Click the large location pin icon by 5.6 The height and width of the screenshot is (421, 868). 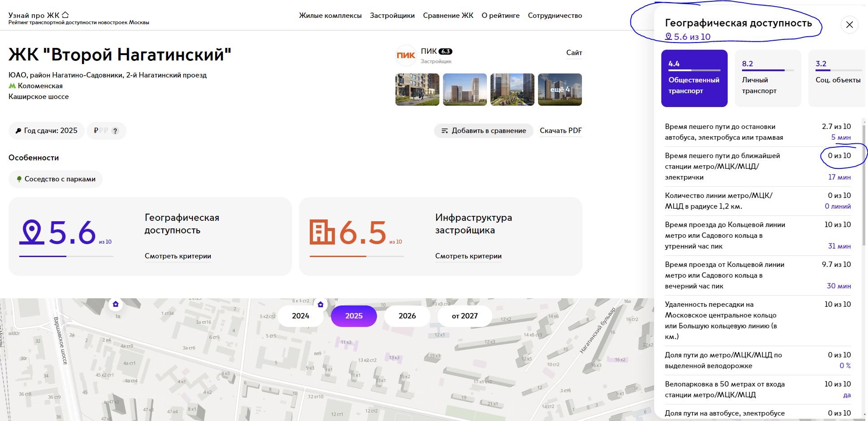point(31,232)
